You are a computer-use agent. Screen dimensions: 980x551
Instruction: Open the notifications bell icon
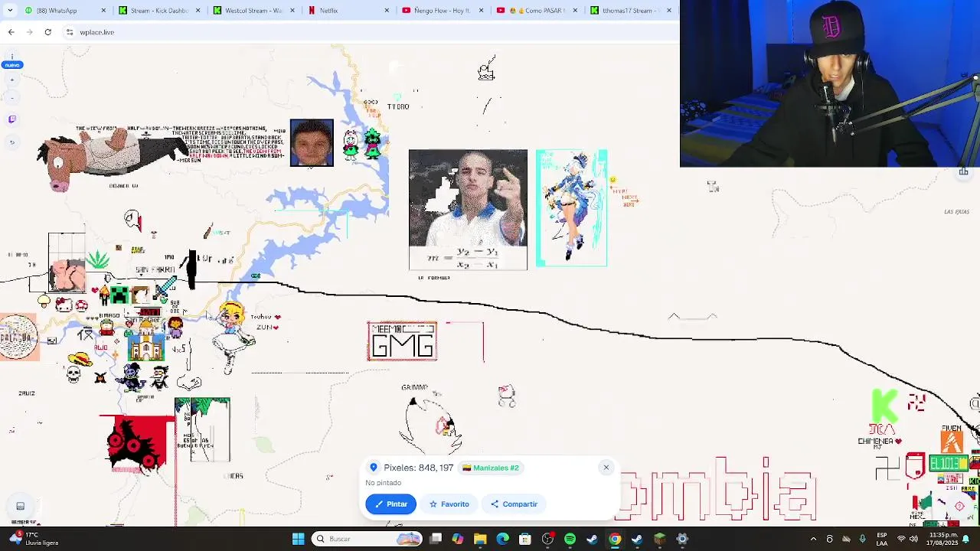[x=966, y=539]
